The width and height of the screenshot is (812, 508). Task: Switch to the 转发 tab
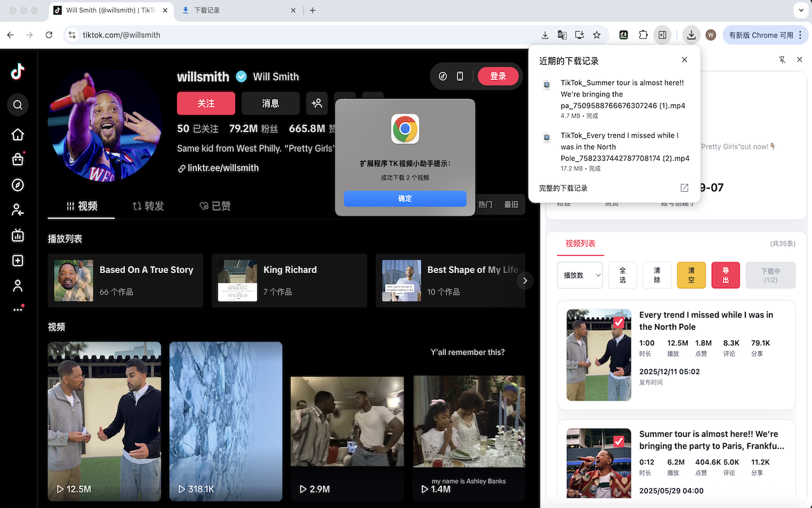pyautogui.click(x=148, y=206)
